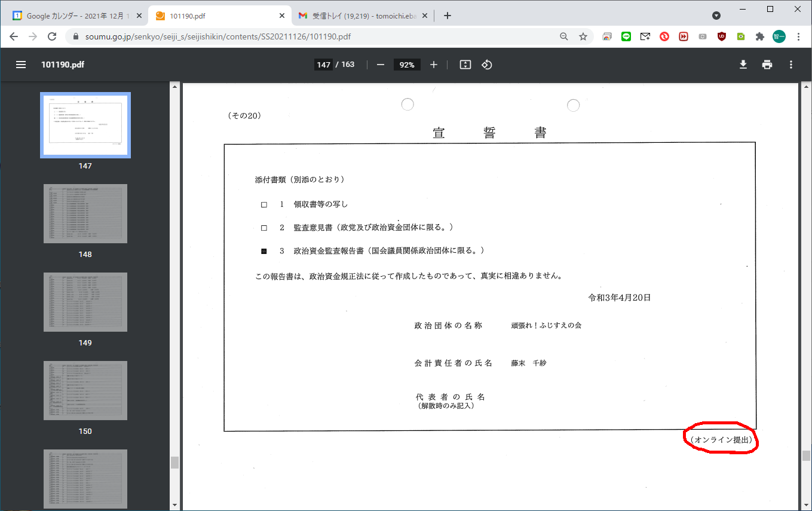Screen dimensions: 812x511
Task: Open the browser extensions puzzle icon
Action: 760,36
